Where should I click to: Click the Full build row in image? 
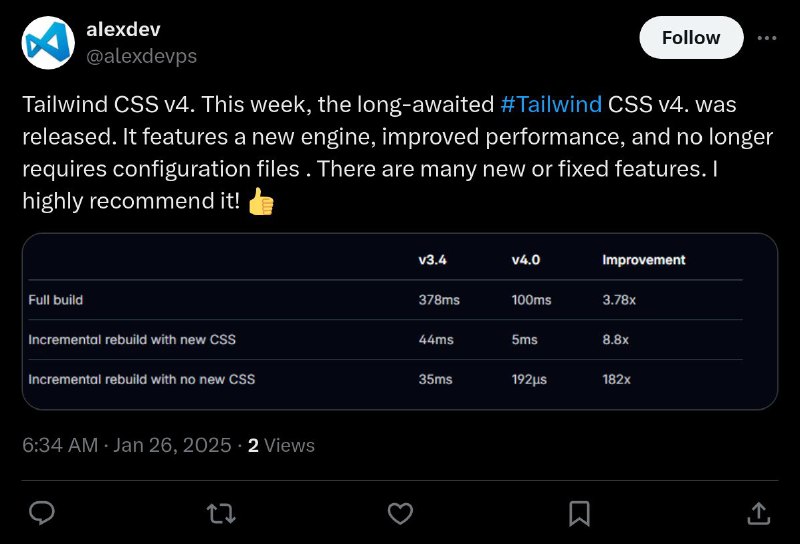385,300
